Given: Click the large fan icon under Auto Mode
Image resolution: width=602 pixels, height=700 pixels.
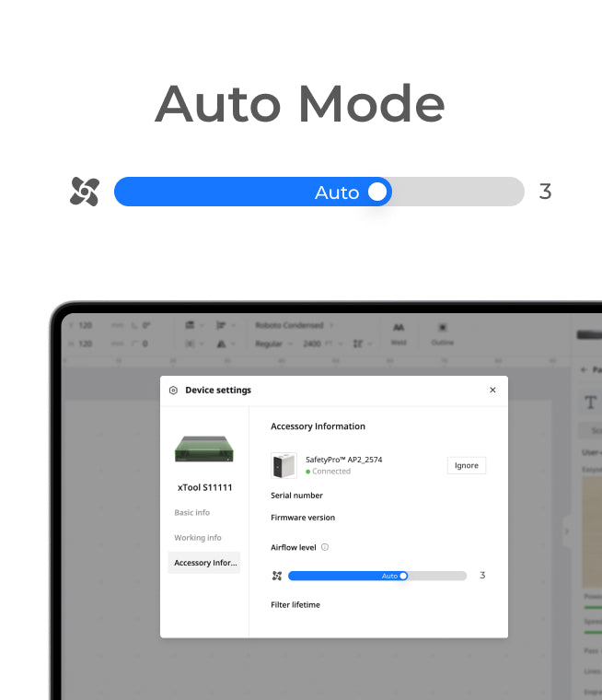Looking at the screenshot, I should (85, 192).
